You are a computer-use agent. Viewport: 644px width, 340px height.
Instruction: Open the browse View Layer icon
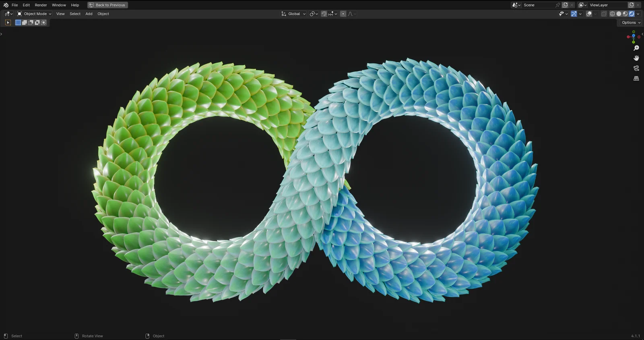click(582, 5)
